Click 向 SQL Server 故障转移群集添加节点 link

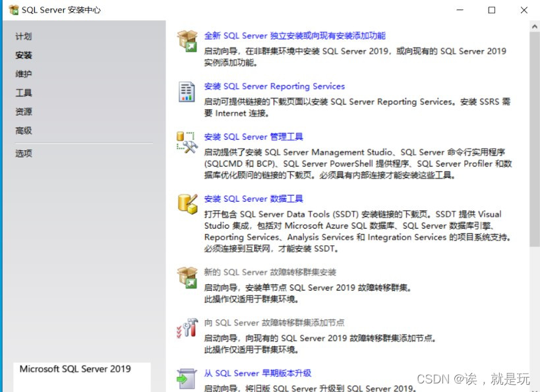pyautogui.click(x=274, y=323)
